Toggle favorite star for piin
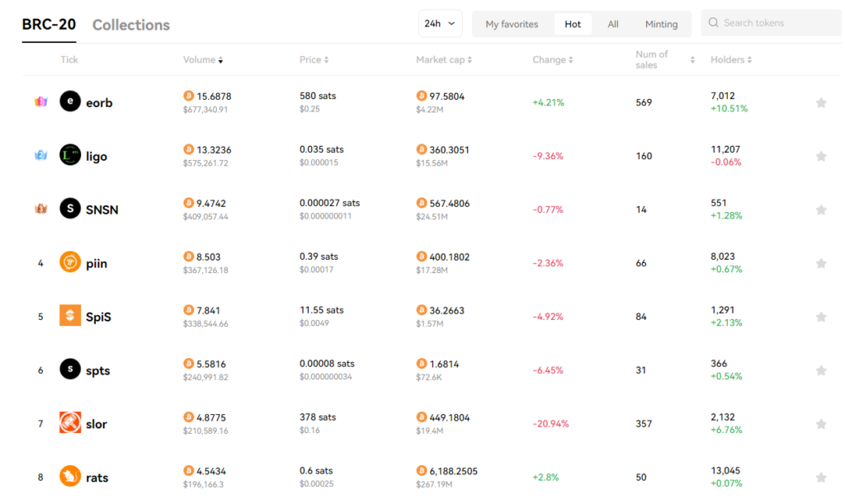The height and width of the screenshot is (504, 845). pos(821,263)
